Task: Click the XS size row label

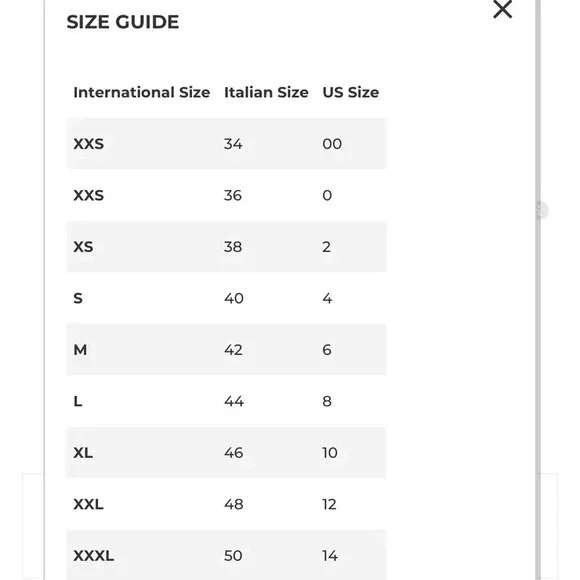Action: (x=83, y=247)
